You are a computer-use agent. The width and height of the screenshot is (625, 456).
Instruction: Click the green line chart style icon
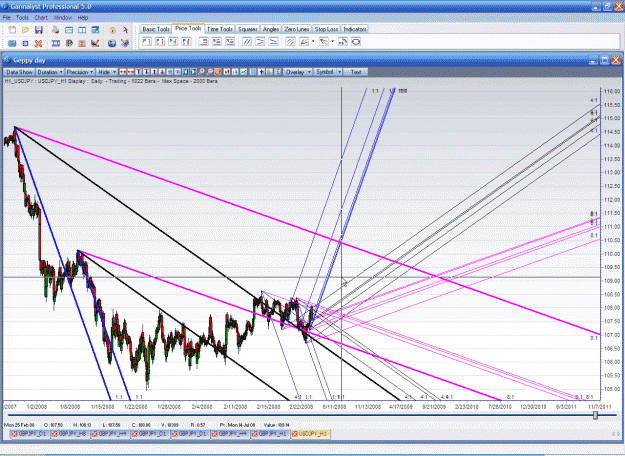[x=243, y=72]
